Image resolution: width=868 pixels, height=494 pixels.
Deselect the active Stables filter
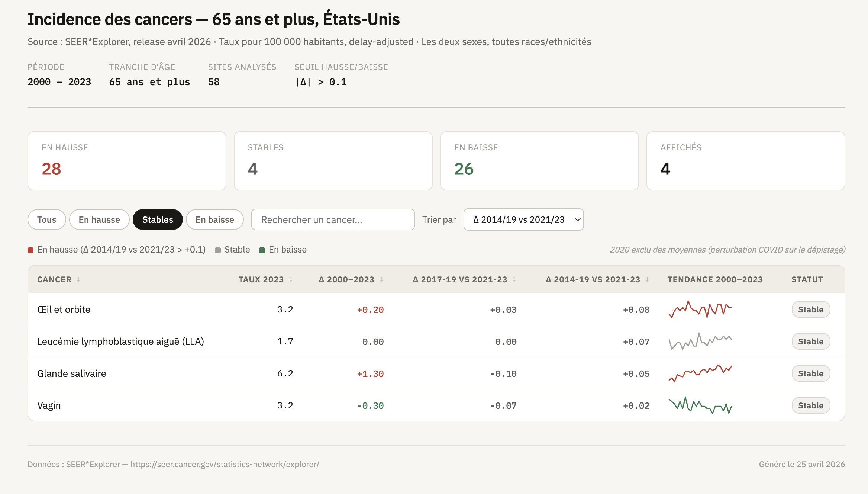158,219
